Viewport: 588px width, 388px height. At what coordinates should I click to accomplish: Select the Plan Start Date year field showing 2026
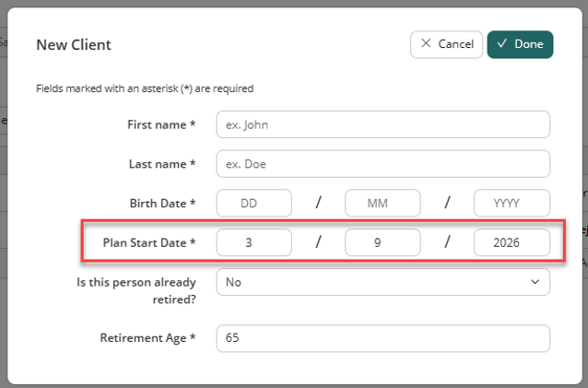tap(512, 242)
